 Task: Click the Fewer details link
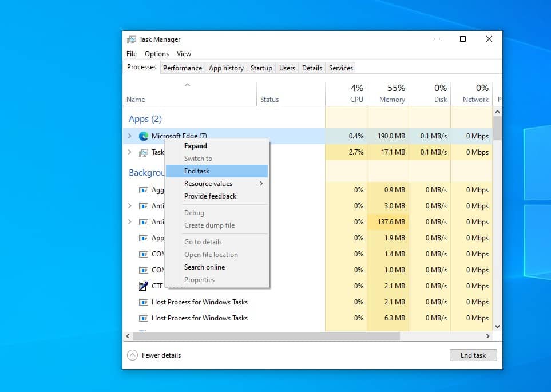[x=161, y=355]
